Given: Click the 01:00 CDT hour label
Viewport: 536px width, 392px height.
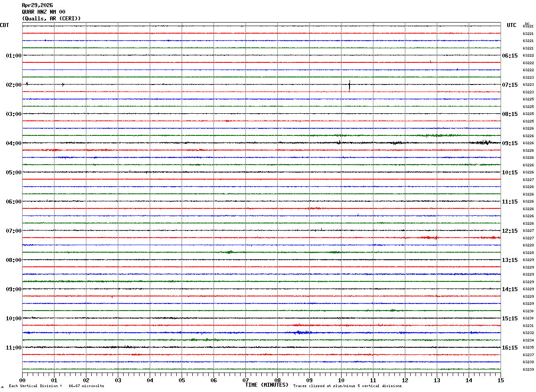Looking at the screenshot, I should [x=14, y=56].
